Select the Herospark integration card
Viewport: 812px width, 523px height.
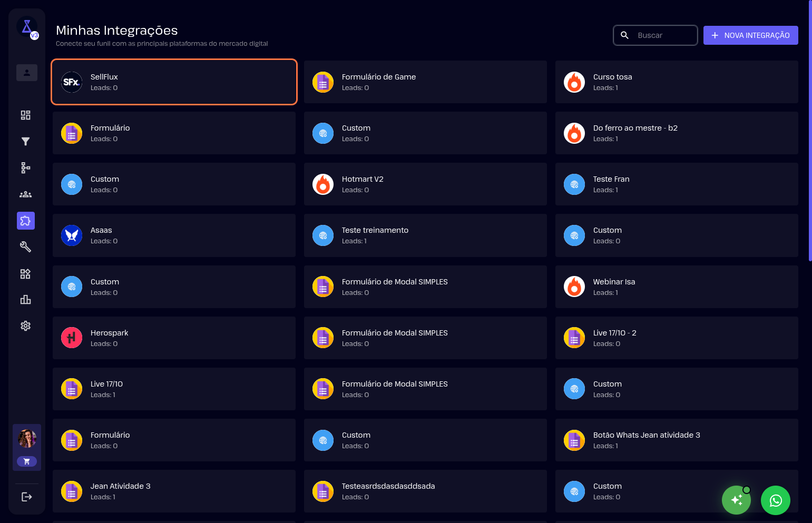point(174,338)
